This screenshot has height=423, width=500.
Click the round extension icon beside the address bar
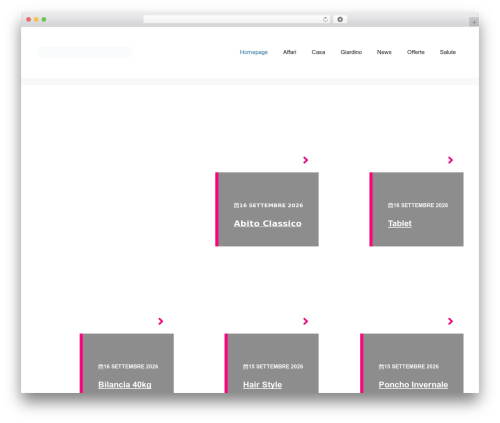click(340, 19)
